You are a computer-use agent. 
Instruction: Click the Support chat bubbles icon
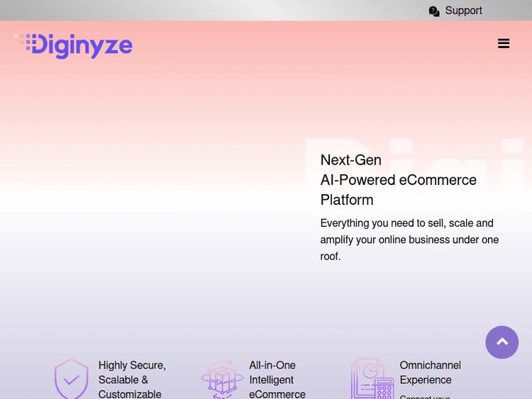[434, 11]
